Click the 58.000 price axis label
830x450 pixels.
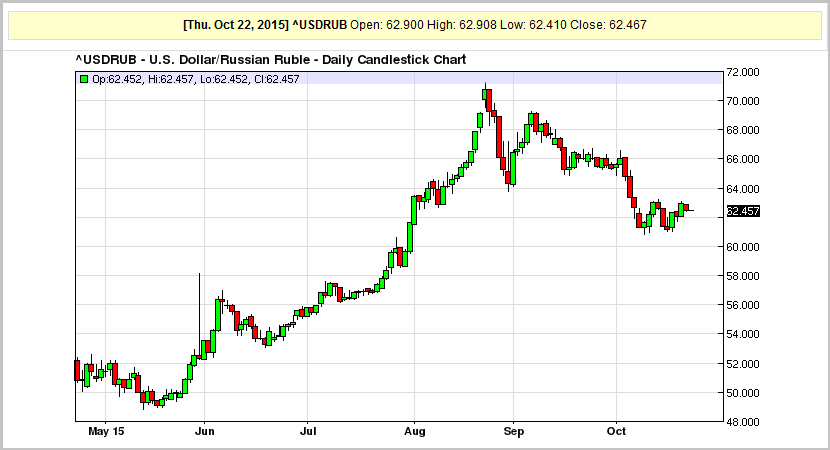[743, 276]
